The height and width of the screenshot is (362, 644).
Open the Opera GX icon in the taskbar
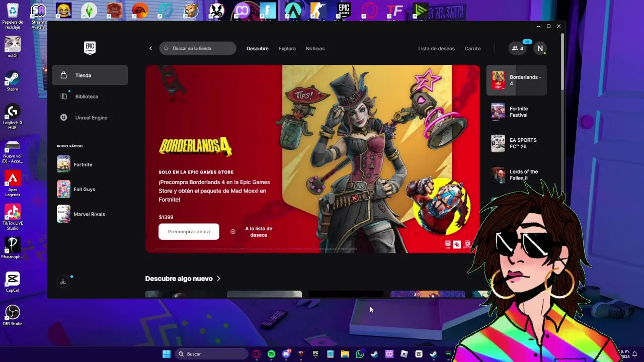point(257,354)
